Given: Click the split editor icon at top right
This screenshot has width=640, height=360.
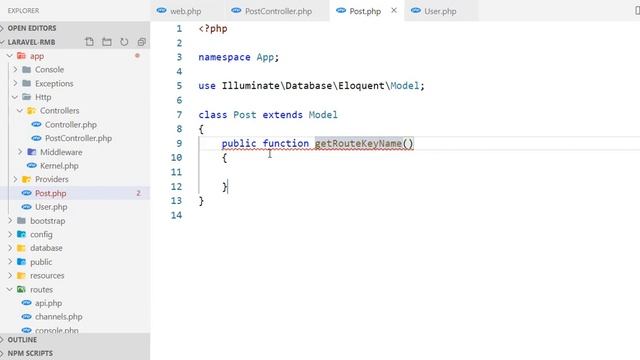Looking at the screenshot, I should pyautogui.click(x=637, y=11).
